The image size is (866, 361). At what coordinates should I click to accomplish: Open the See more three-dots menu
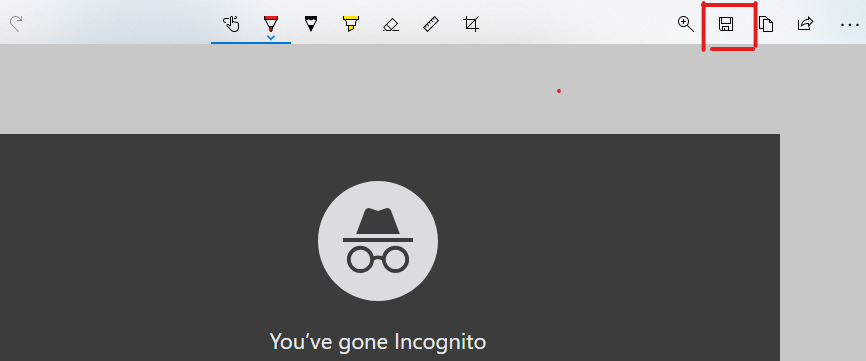(849, 25)
